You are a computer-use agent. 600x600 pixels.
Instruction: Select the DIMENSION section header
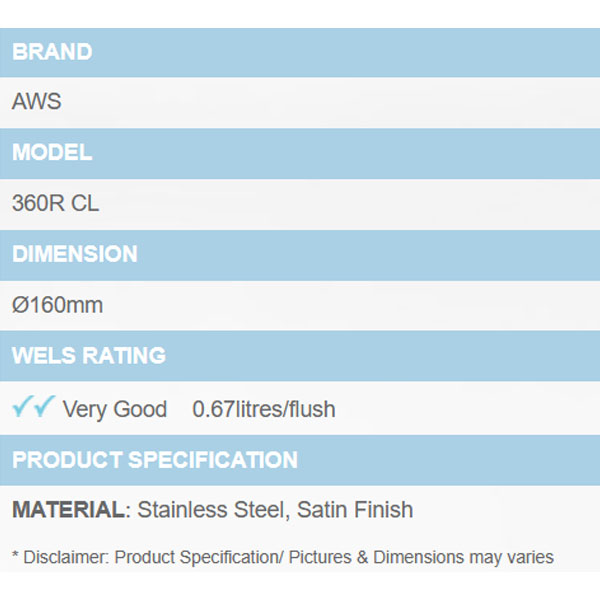75,254
